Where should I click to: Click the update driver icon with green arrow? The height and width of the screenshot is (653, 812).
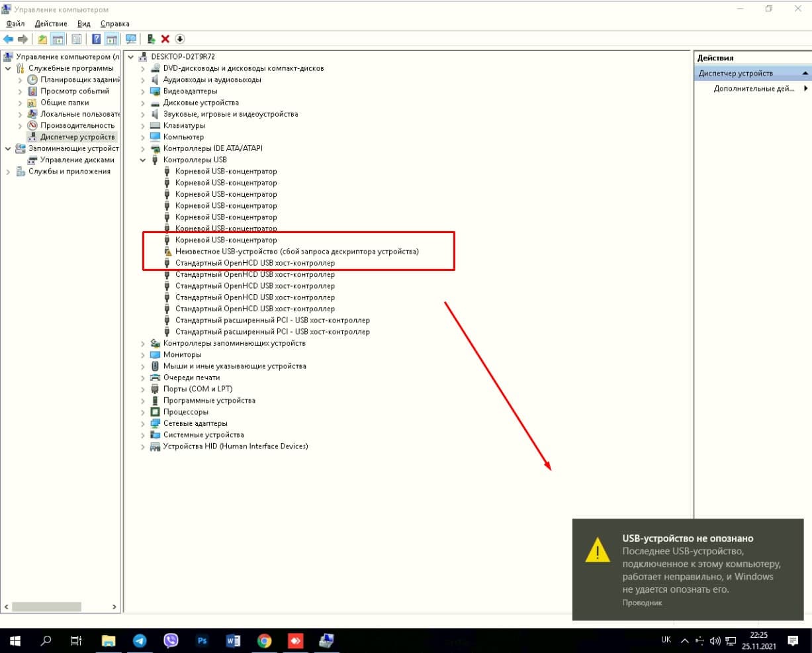pyautogui.click(x=152, y=39)
